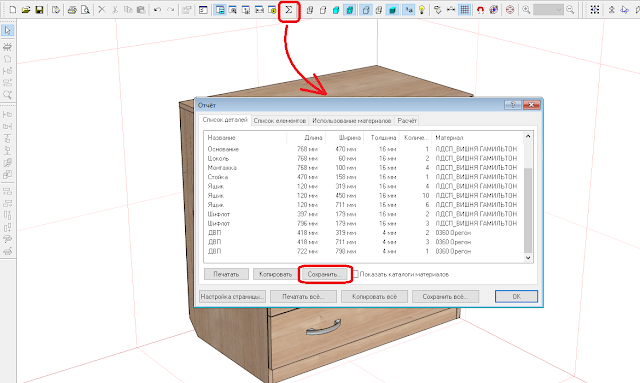Open the Использование материалов tab

351,121
